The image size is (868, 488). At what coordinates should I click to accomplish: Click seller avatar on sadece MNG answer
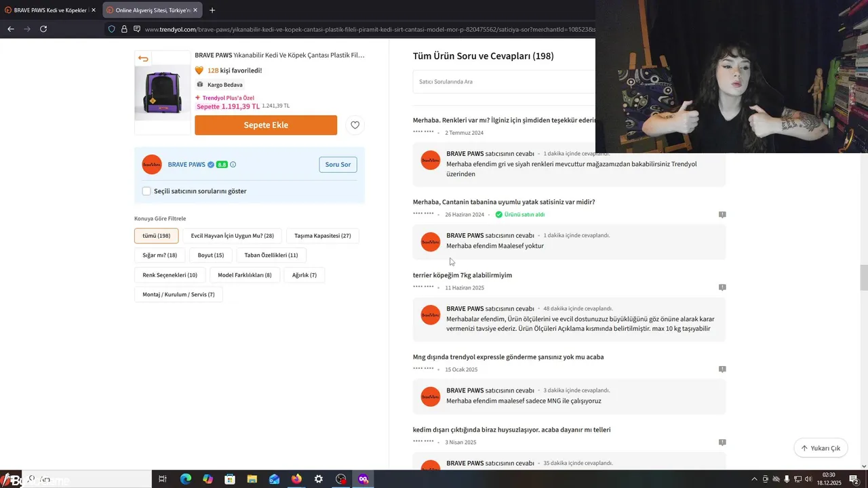click(431, 396)
